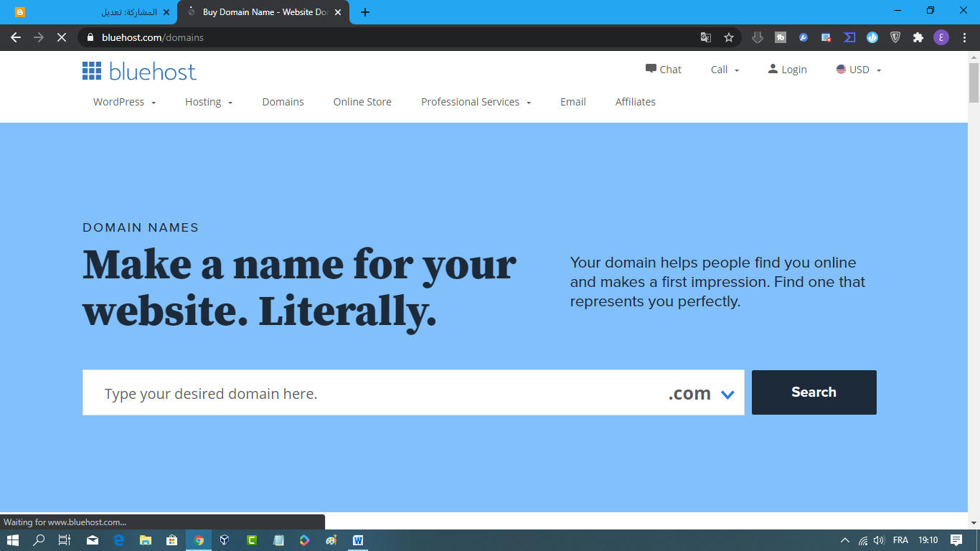The image size is (980, 551).
Task: Open File Explorer from taskbar
Action: tap(146, 540)
